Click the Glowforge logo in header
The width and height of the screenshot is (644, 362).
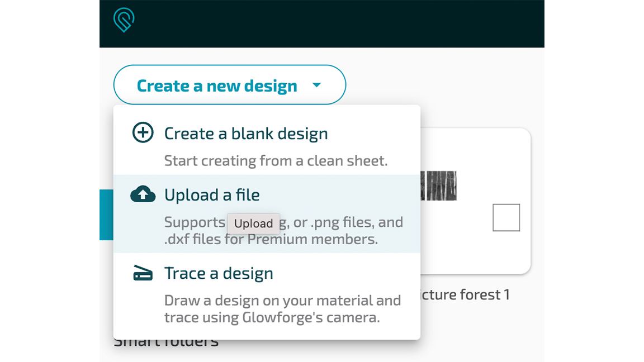tap(124, 20)
